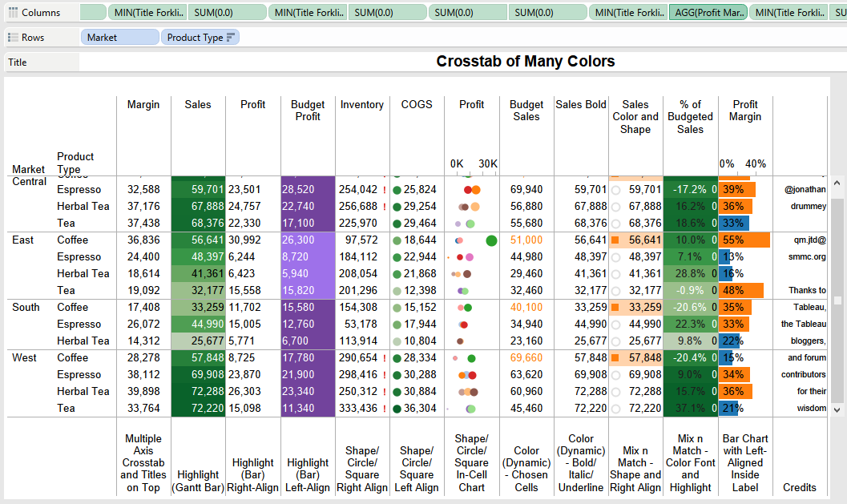This screenshot has width=847, height=504.
Task: Click the Credits caption at bottom
Action: point(800,487)
